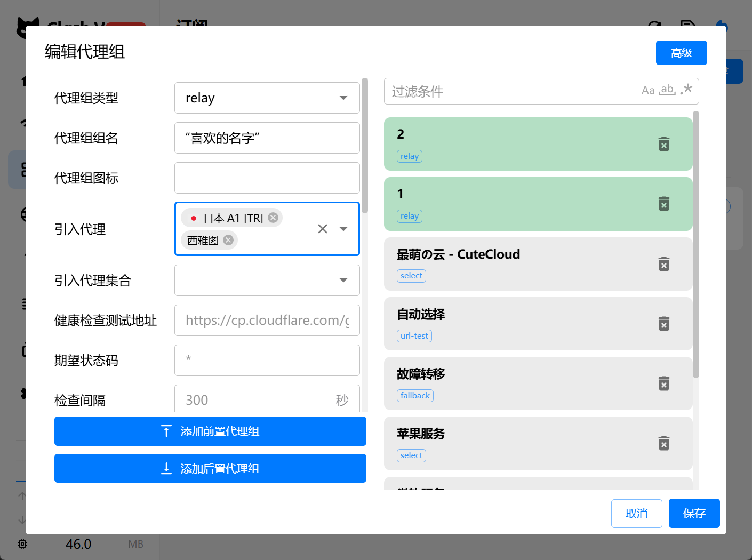Clear all selected proxies with the X icon
Screen dimensions: 752x560
(x=322, y=228)
